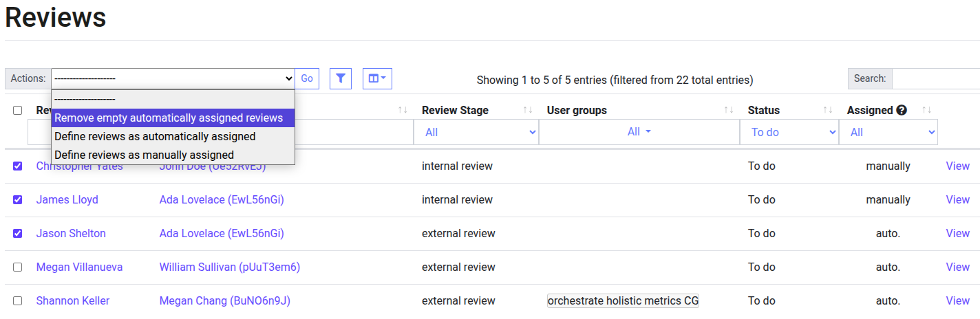980x319 pixels.
Task: Select 'Remove empty automatically assigned reviews' option
Action: pos(169,118)
